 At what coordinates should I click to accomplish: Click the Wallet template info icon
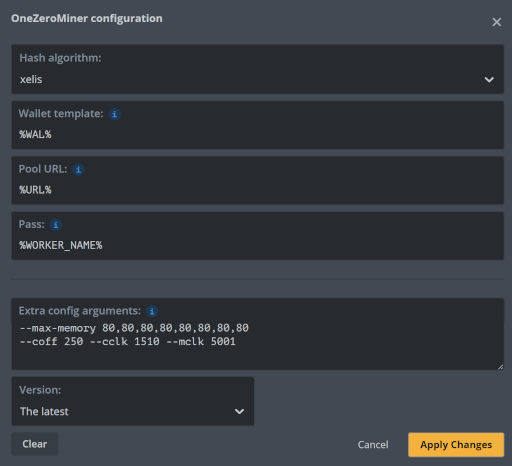[x=114, y=114]
